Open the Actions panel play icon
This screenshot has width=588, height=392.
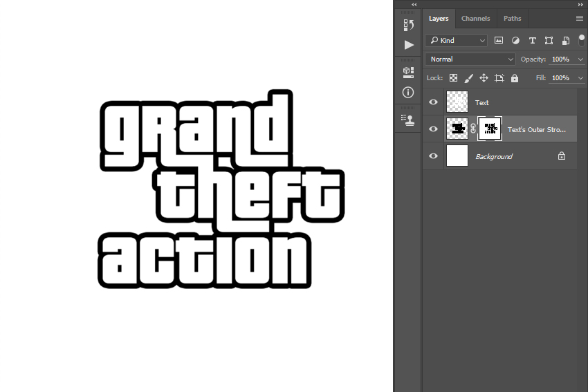(x=409, y=45)
